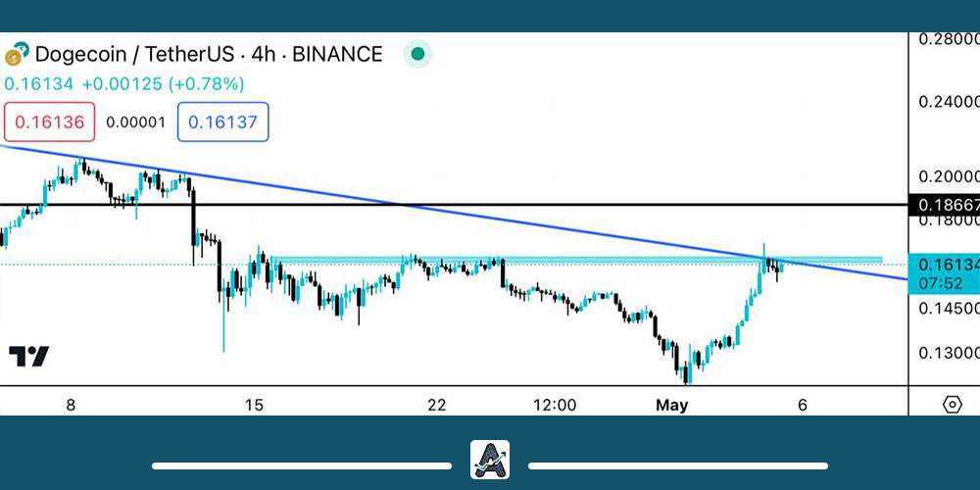Click the spread value 0.00001
This screenshot has height=490, width=980.
pos(135,122)
